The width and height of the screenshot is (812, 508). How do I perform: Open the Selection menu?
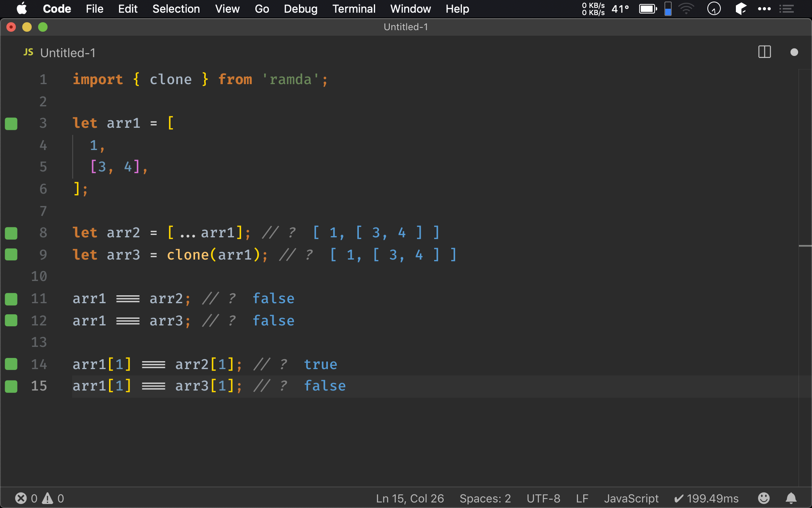coord(176,9)
